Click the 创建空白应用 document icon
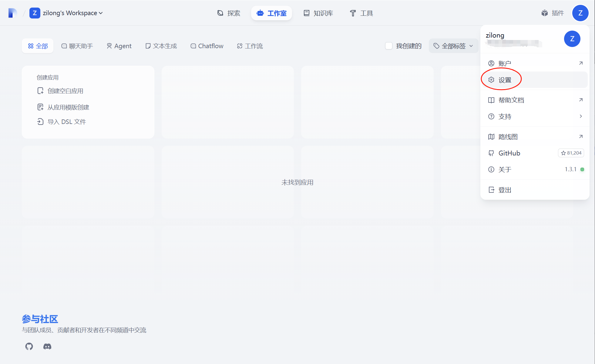Image resolution: width=595 pixels, height=364 pixels. [40, 91]
